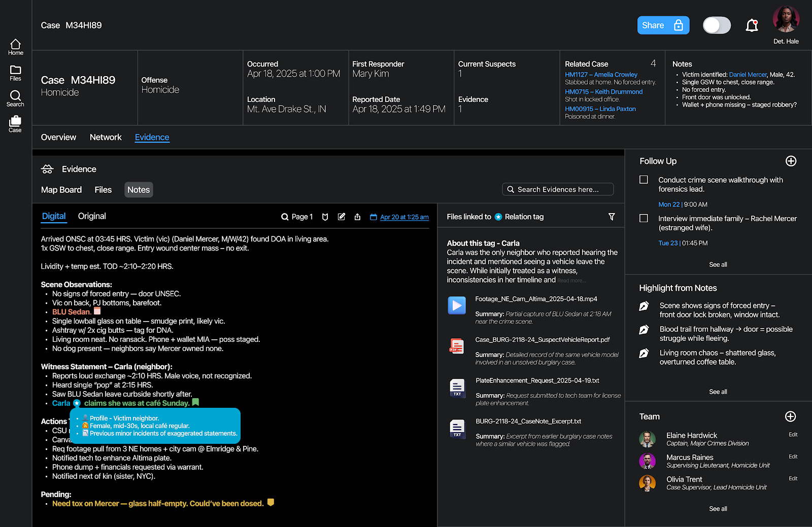Open Marcus Raines avatar

(647, 461)
